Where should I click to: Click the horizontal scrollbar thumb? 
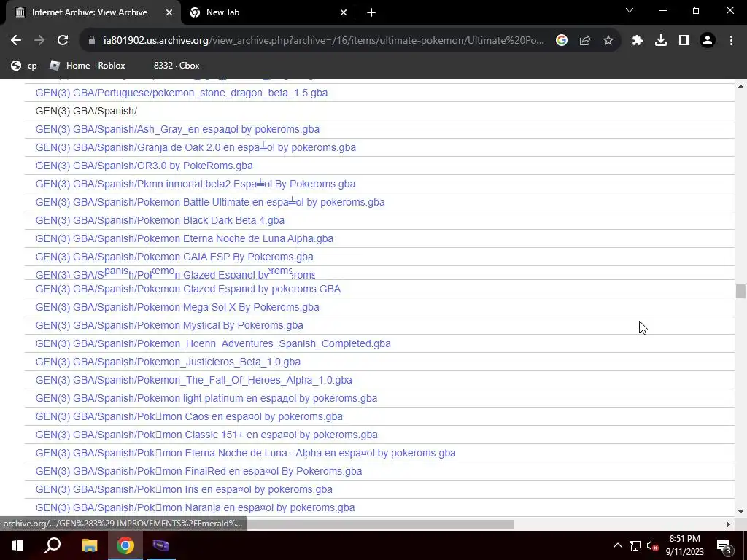pos(380,524)
